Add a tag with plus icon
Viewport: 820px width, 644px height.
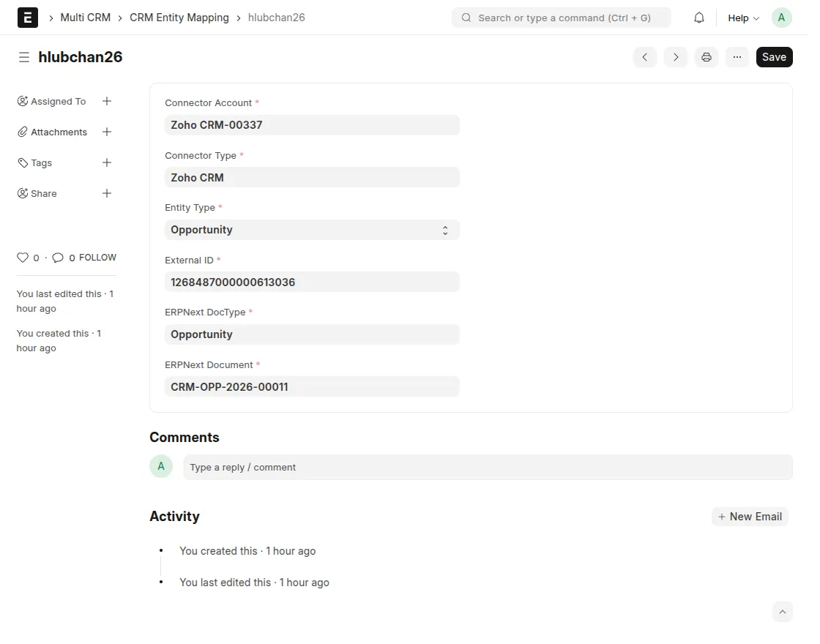[x=107, y=162]
